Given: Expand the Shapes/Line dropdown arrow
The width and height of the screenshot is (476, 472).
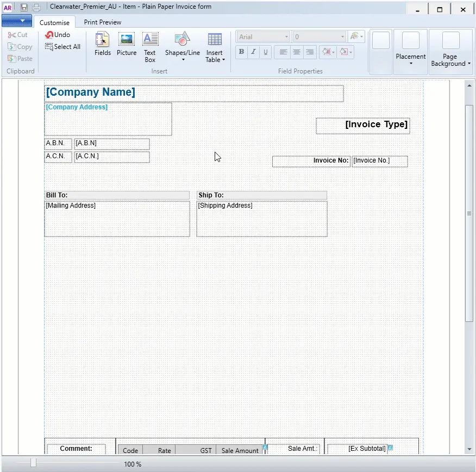Looking at the screenshot, I should point(183,60).
